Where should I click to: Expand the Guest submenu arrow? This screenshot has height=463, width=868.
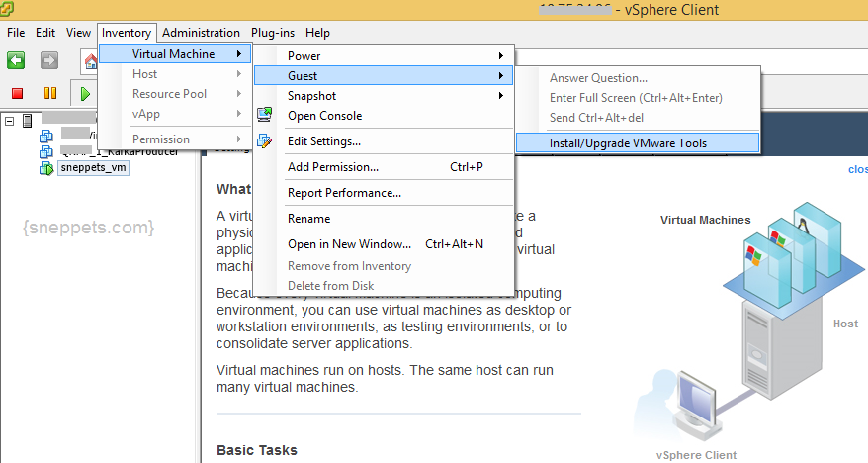point(500,76)
